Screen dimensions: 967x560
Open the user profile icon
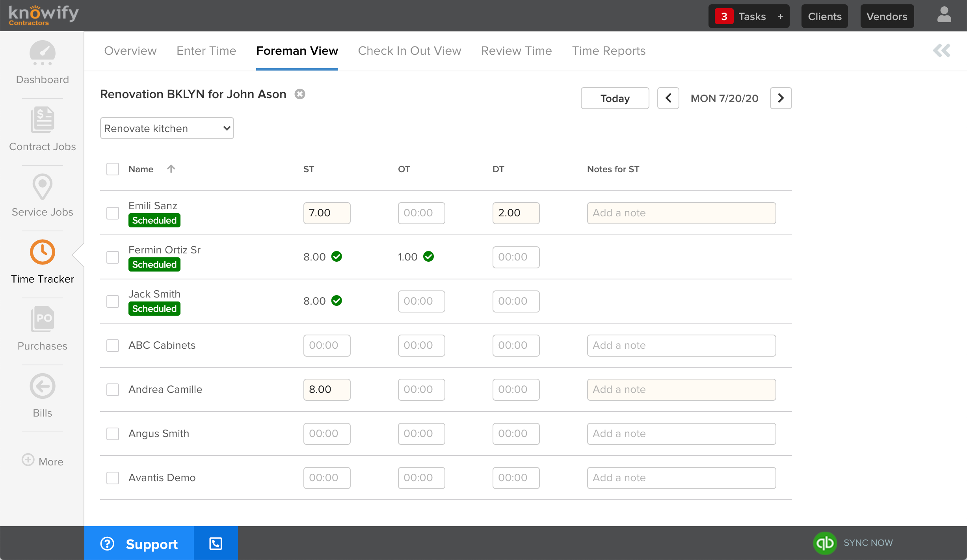click(944, 15)
